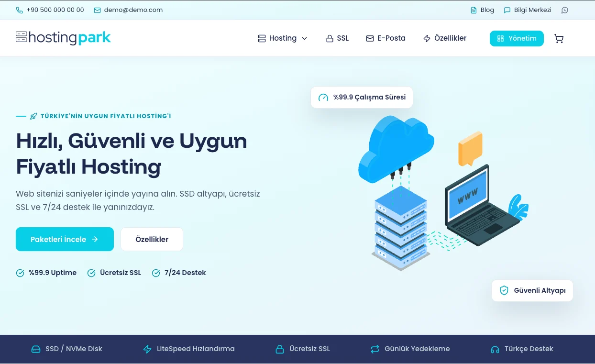
Task: Open the WhatsApp icon in top bar
Action: pos(565,10)
